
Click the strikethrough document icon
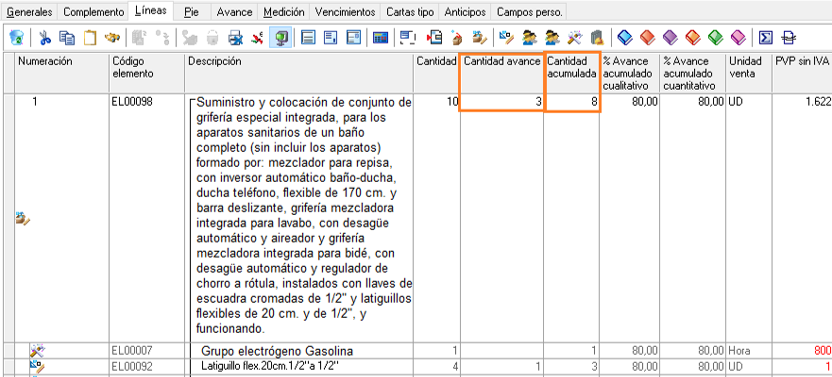[789, 37]
